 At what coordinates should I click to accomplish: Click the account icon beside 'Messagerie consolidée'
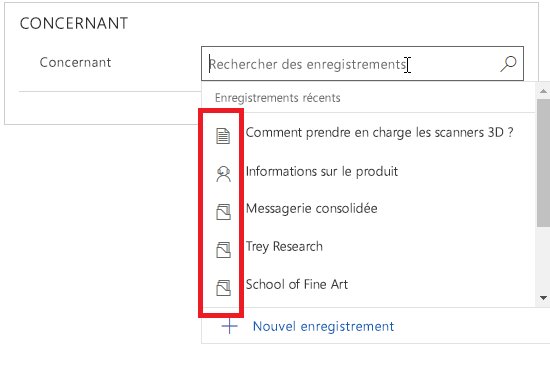point(223,212)
